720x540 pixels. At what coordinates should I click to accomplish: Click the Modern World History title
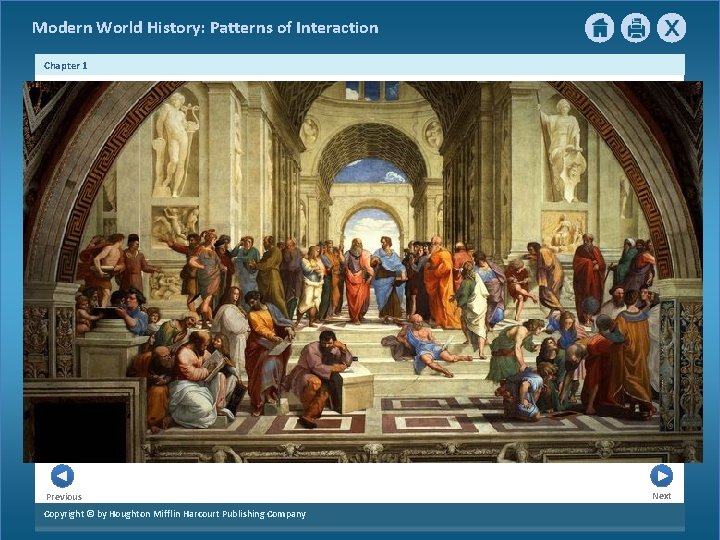205,28
